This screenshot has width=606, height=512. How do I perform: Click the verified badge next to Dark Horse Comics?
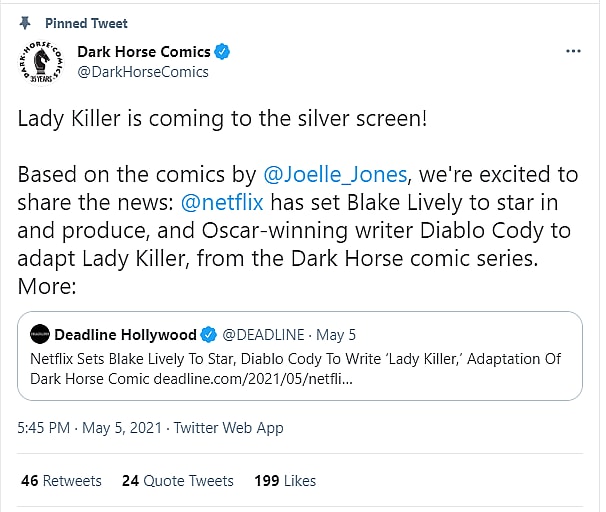(224, 51)
